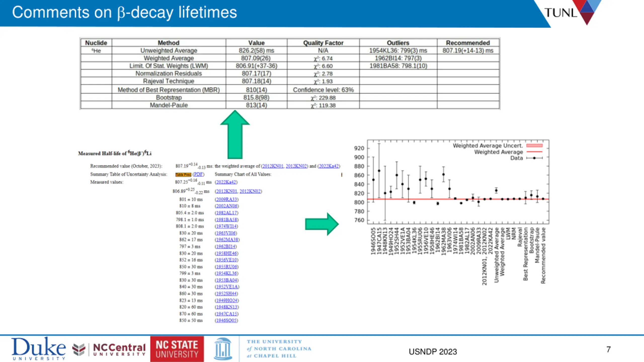
Task: Select 'Method of Best Representation (MBR)' cell
Action: coord(169,90)
